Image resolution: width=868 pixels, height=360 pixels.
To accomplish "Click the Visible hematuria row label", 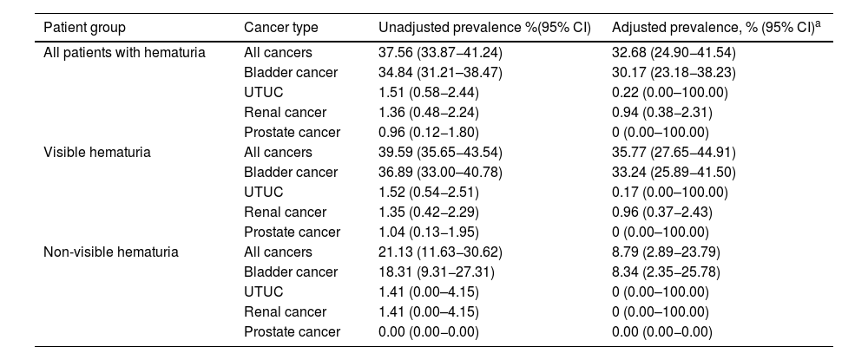I will click(x=97, y=153).
